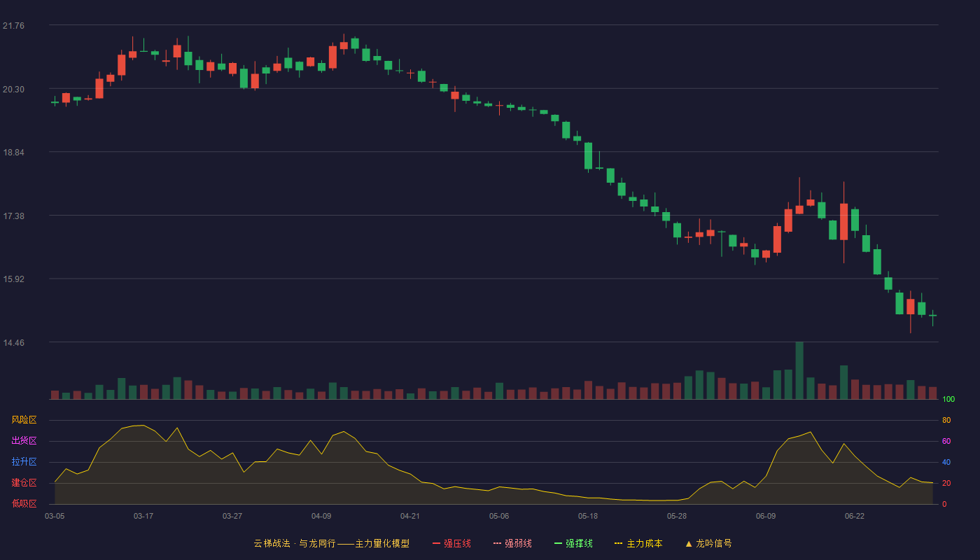This screenshot has height=560, width=980.
Task: Click the yellow triangle icon beside 龙吟信号
Action: point(688,543)
